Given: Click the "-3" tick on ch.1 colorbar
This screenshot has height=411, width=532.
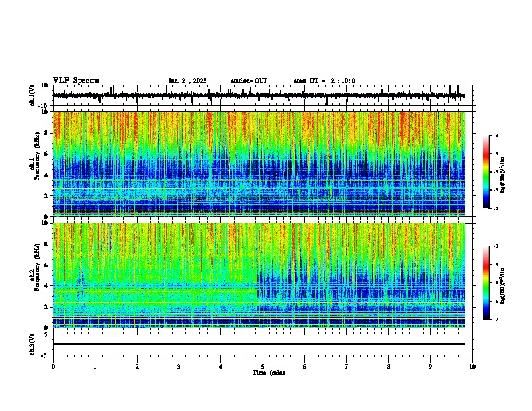Looking at the screenshot, I should point(496,135).
